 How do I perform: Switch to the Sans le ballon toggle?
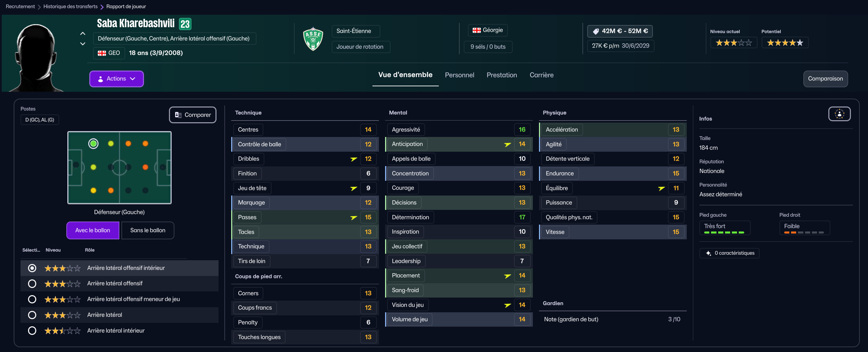[148, 230]
